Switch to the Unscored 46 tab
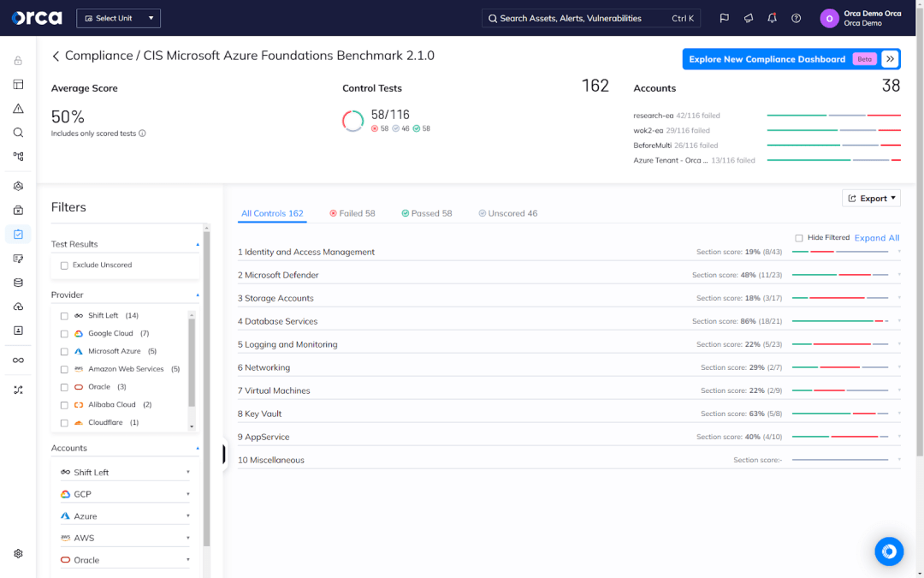Viewport: 924px width, 578px height. tap(508, 213)
